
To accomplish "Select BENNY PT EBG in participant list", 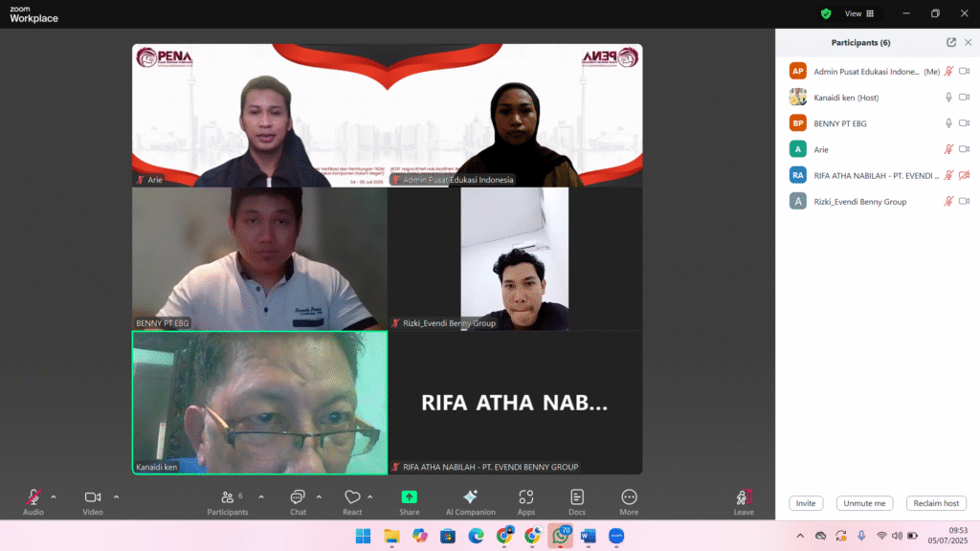I will click(x=878, y=123).
